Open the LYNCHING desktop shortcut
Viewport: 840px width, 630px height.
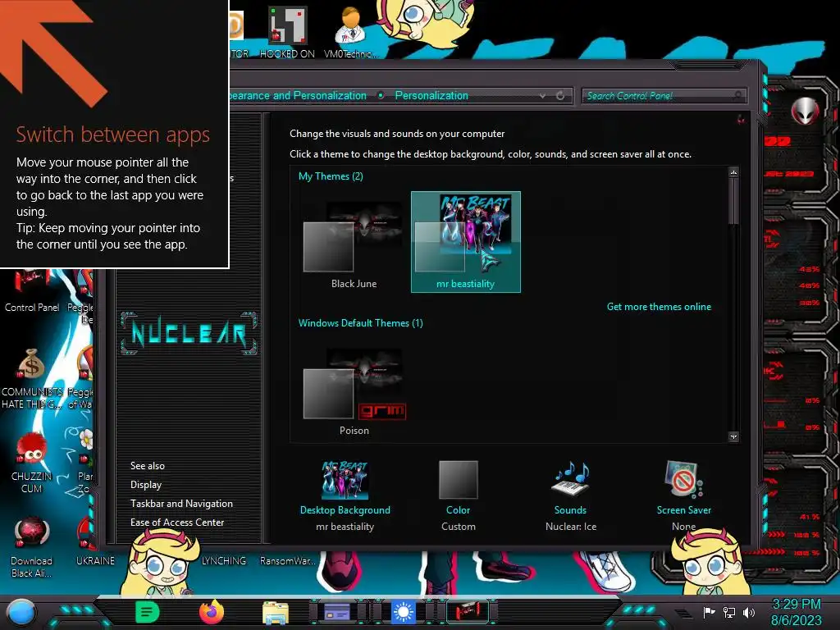coord(223,560)
